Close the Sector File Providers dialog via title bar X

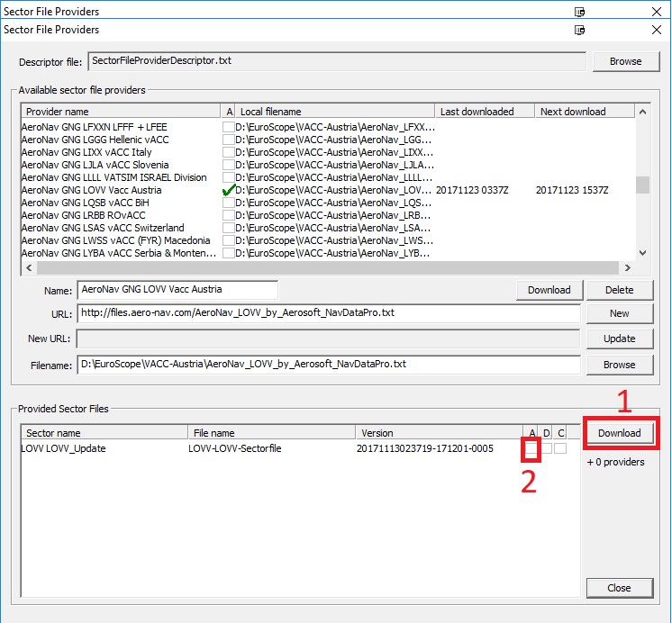pyautogui.click(x=657, y=29)
